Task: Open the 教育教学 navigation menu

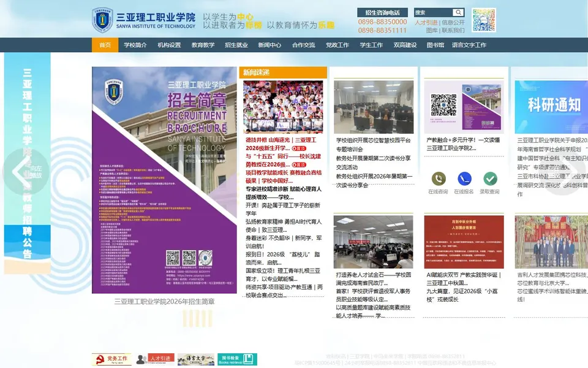Action: pyautogui.click(x=203, y=45)
